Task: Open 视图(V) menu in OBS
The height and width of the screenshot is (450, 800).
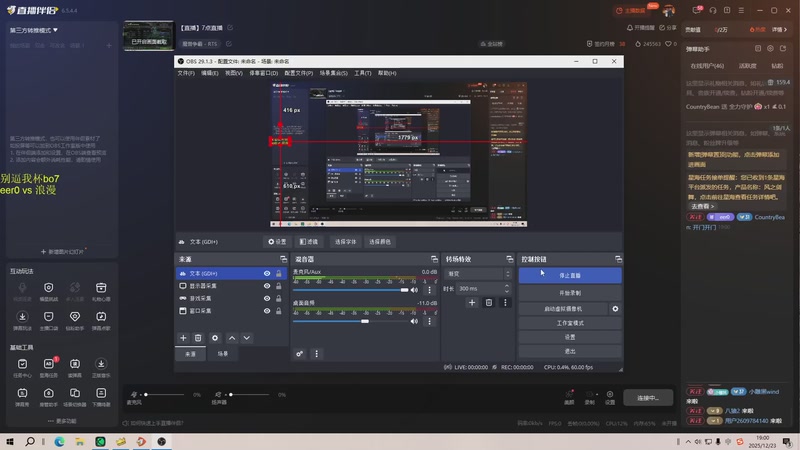Action: click(x=234, y=73)
